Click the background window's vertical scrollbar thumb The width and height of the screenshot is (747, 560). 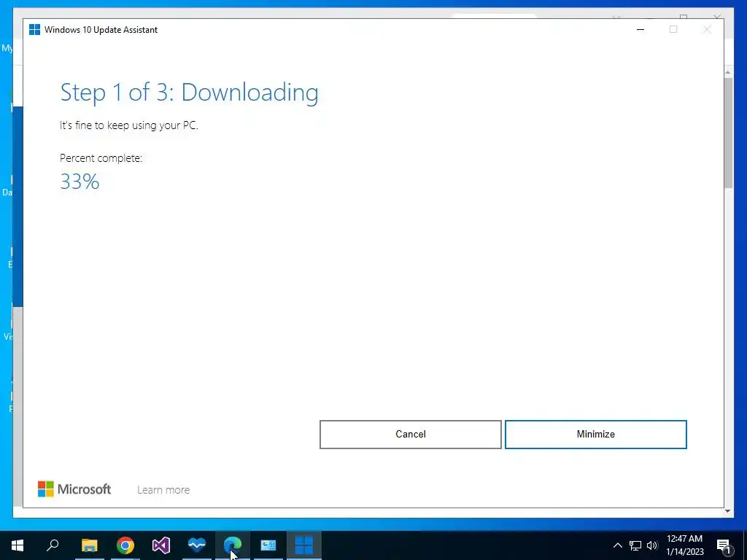pyautogui.click(x=728, y=133)
